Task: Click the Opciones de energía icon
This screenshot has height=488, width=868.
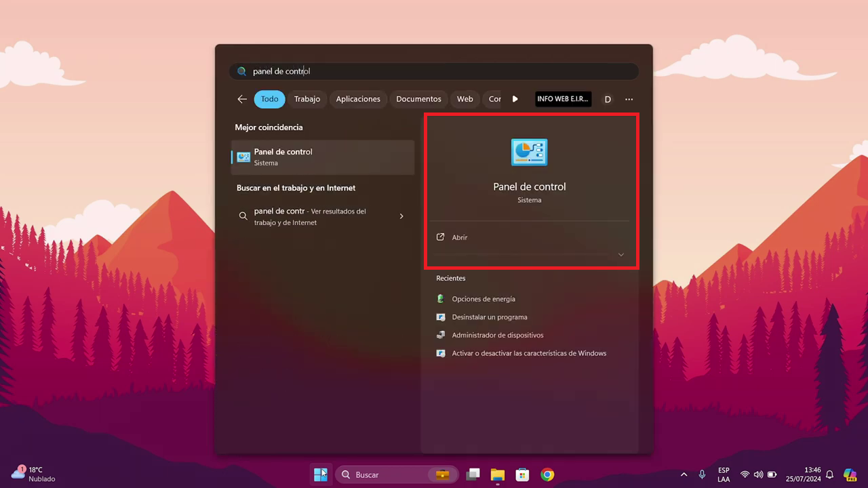Action: [x=441, y=299]
